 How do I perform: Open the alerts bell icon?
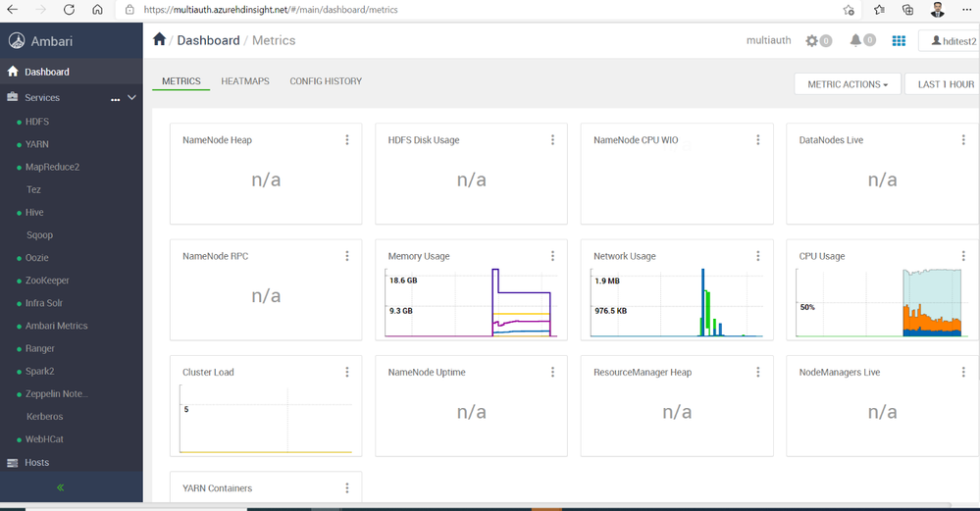tap(855, 40)
